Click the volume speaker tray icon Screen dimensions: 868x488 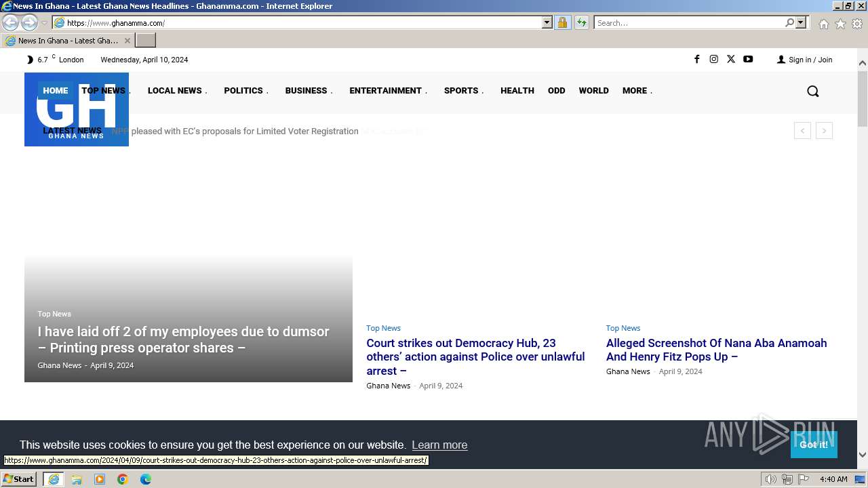click(x=771, y=479)
